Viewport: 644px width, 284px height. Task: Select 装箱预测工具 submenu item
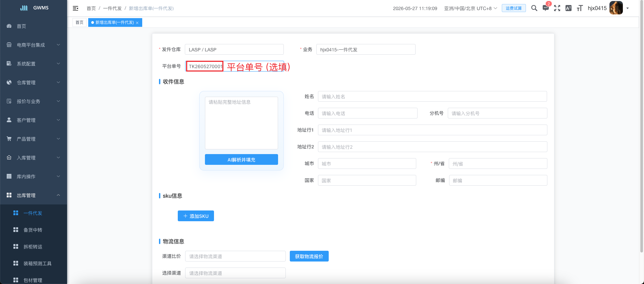34,263
